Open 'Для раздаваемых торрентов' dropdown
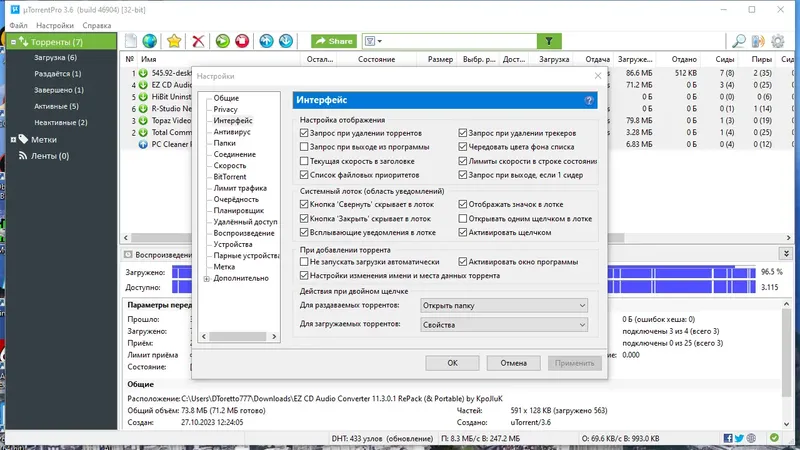This screenshot has width=800, height=450. [x=504, y=305]
